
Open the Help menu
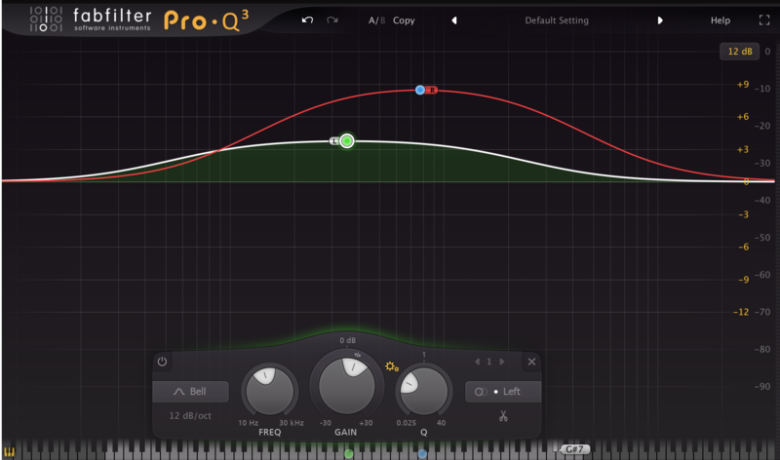point(720,20)
